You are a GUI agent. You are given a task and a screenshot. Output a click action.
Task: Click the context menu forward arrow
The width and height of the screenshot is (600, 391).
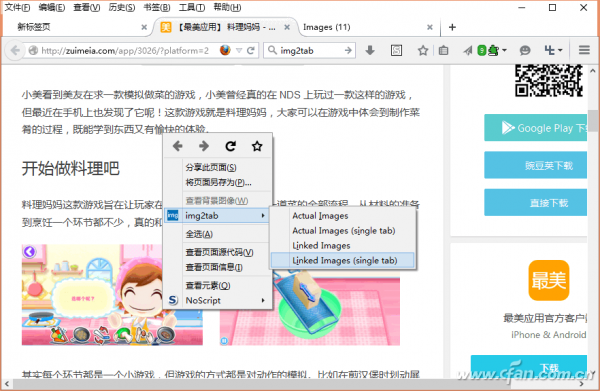[x=204, y=146]
